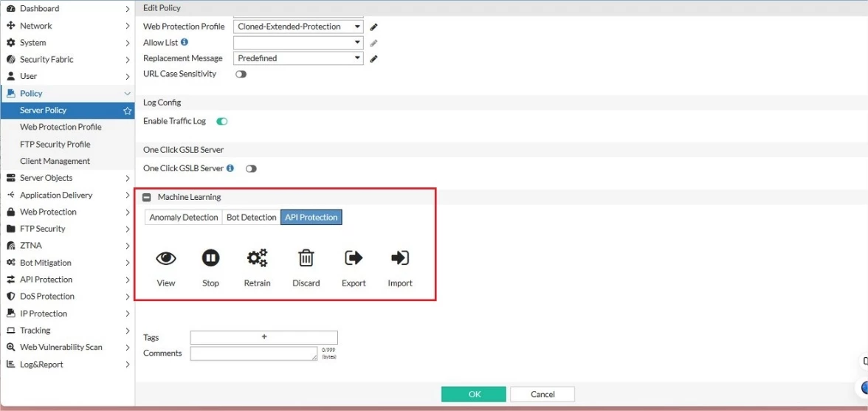Click the OK button
Screen dimensions: 868x411
(x=474, y=394)
